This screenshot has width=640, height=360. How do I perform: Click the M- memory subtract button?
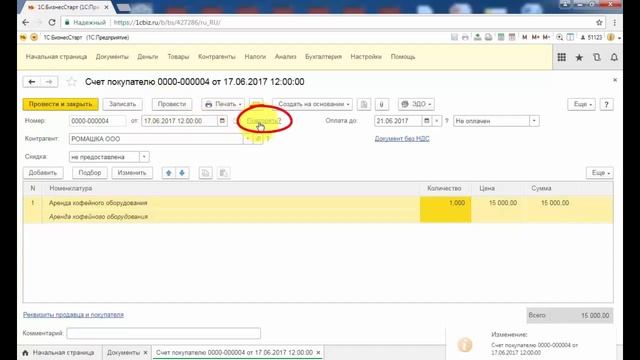[x=546, y=37]
